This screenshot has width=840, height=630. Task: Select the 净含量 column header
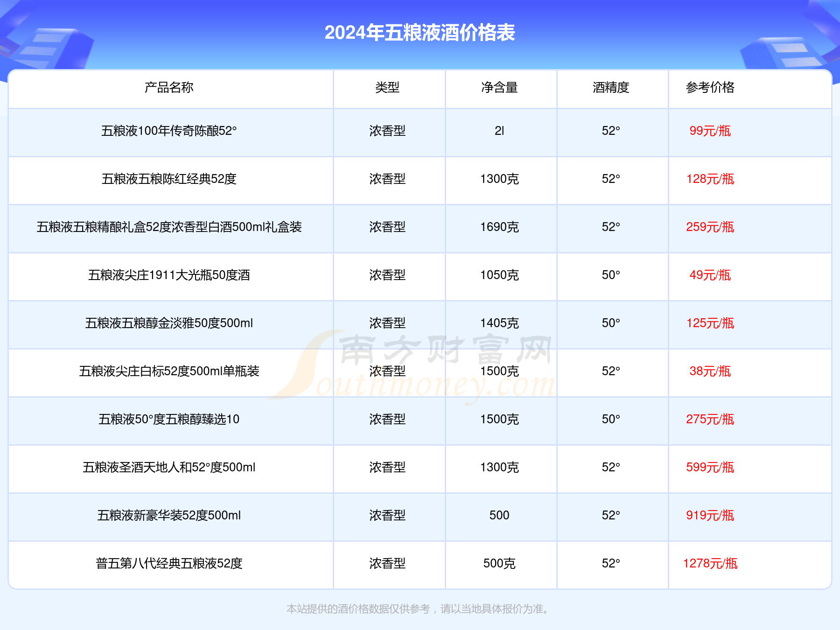pos(499,87)
